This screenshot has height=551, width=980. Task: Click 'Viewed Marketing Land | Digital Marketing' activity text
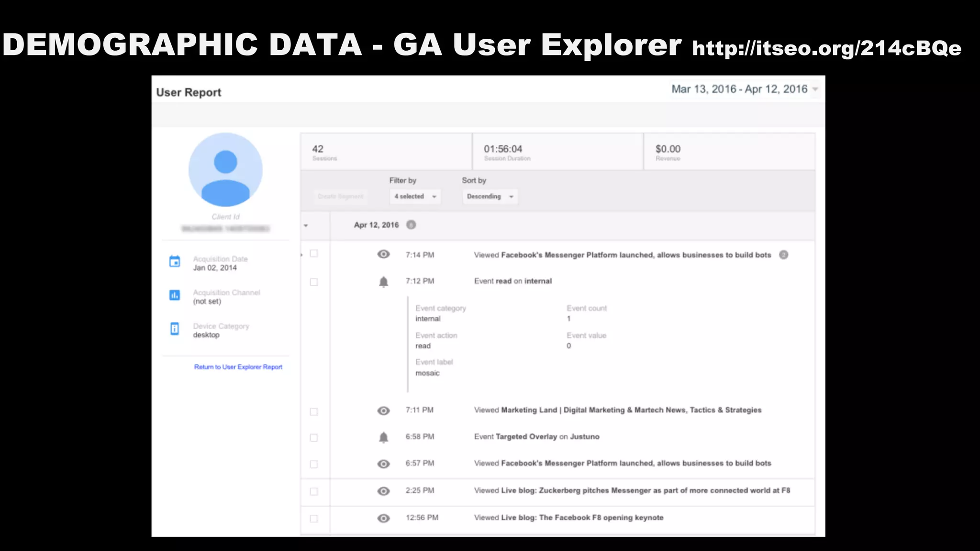click(x=618, y=410)
